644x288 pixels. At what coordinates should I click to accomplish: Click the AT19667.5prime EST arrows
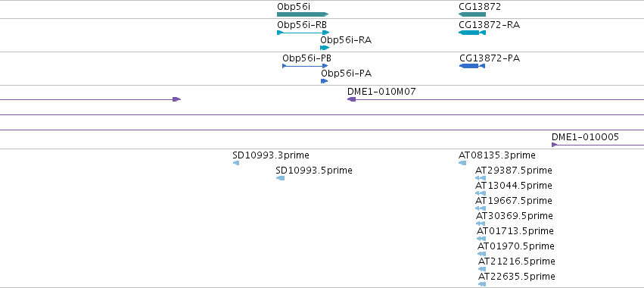[x=481, y=208]
